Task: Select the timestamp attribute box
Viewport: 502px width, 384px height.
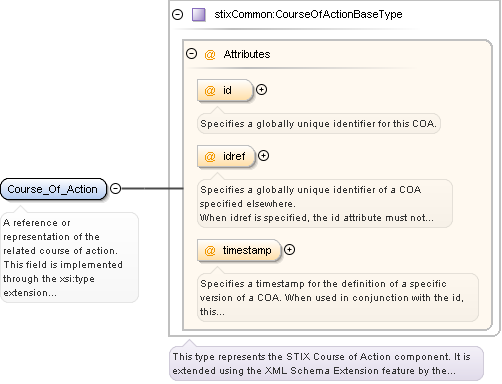Action: pyautogui.click(x=239, y=250)
